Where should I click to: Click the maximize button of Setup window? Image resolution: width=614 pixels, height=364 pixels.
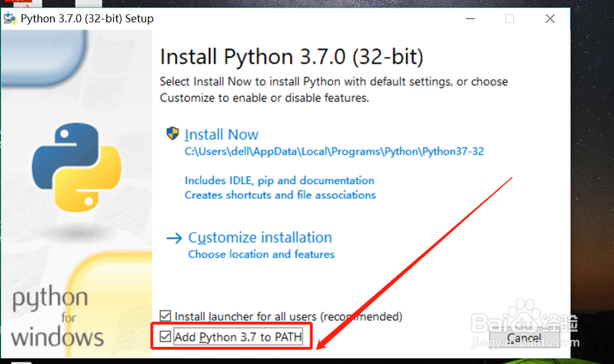click(509, 18)
